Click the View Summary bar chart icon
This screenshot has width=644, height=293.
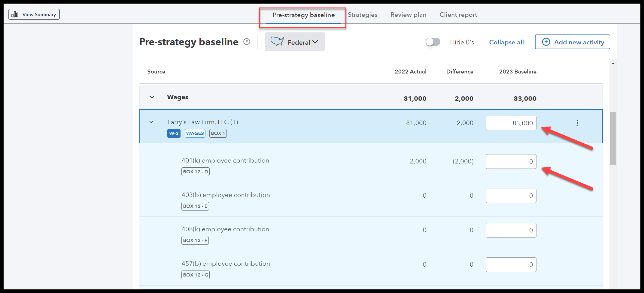[14, 14]
